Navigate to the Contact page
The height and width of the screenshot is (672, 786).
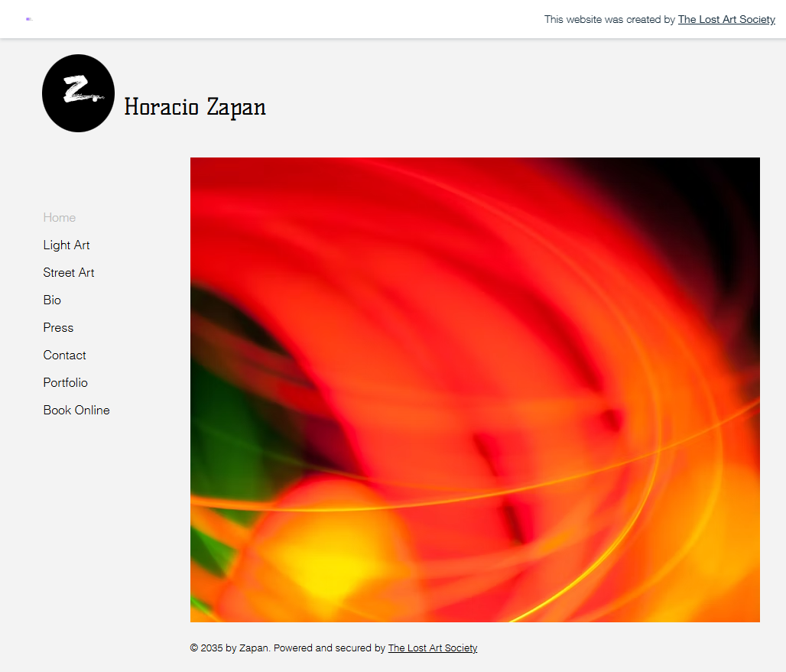65,355
